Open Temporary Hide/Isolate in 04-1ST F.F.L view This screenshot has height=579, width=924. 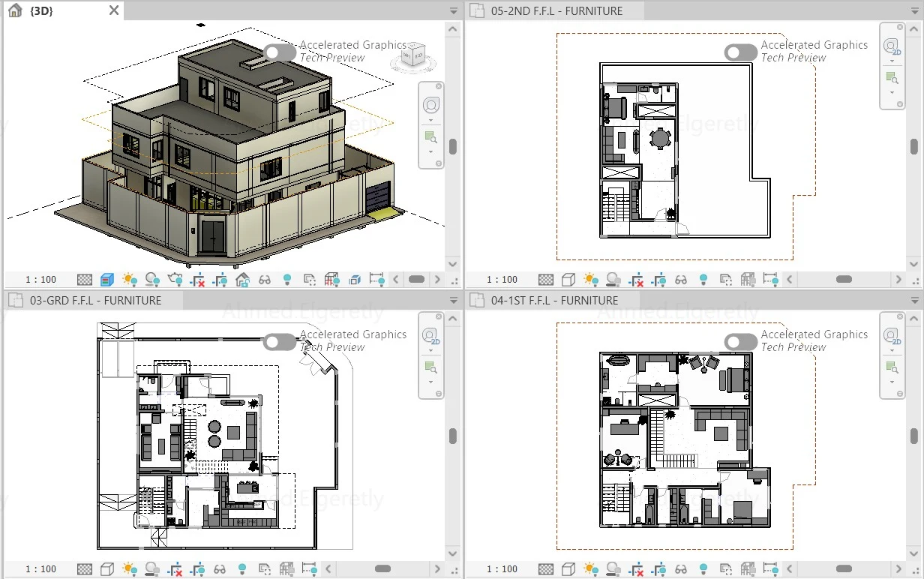[x=681, y=569]
